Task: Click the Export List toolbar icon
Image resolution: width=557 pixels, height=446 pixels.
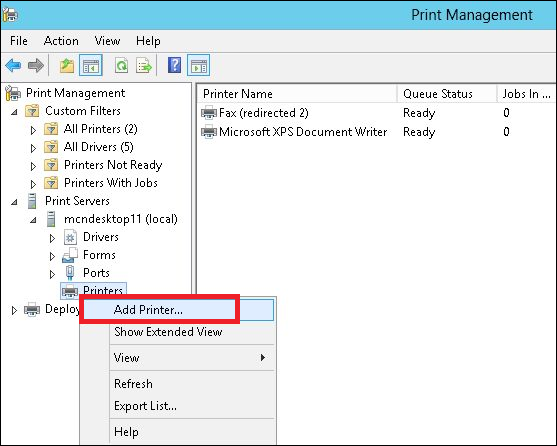Action: click(144, 66)
